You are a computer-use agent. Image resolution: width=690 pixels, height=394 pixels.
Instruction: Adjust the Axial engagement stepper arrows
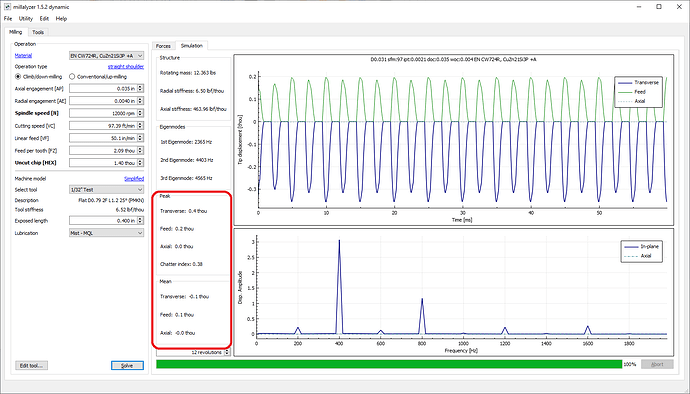tap(140, 88)
